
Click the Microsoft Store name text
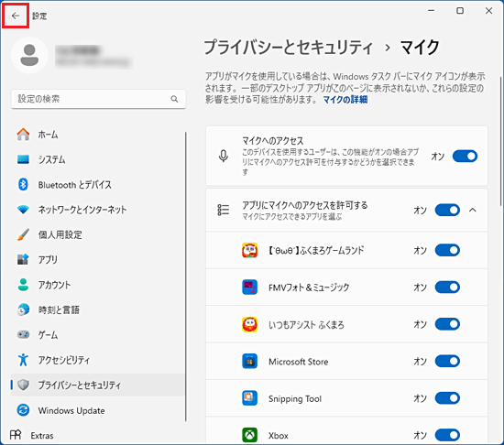(299, 362)
